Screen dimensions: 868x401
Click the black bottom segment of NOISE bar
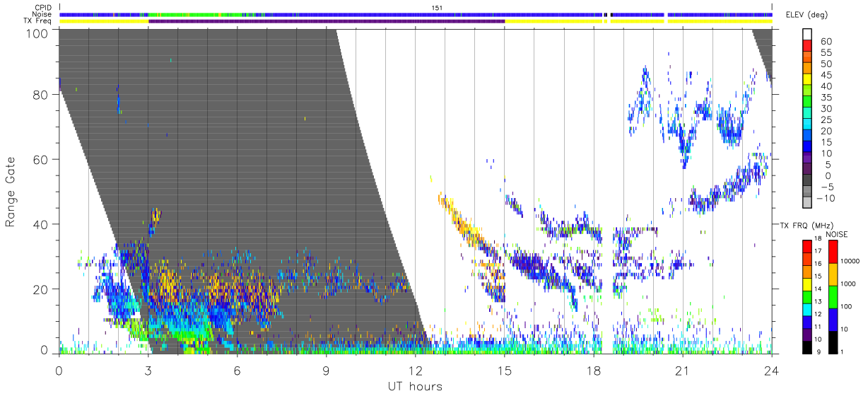[833, 342]
